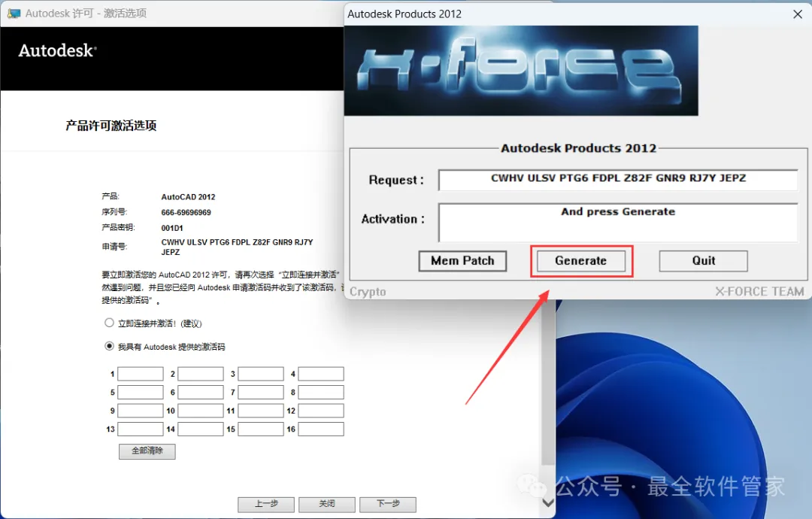Click activation code box 9

[141, 411]
